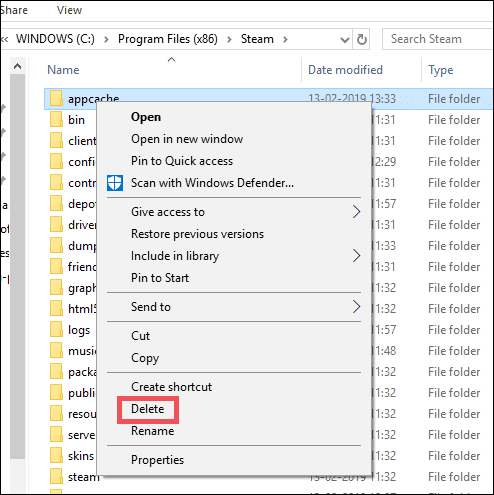494x495 pixels.
Task: Click the scroll up arrow in navigation pane
Action: pyautogui.click(x=17, y=66)
